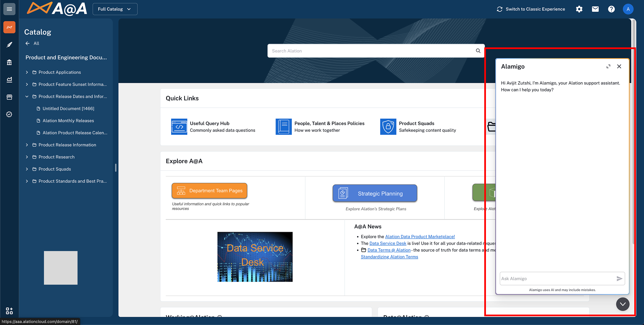
Task: Click the help question mark icon
Action: point(611,9)
